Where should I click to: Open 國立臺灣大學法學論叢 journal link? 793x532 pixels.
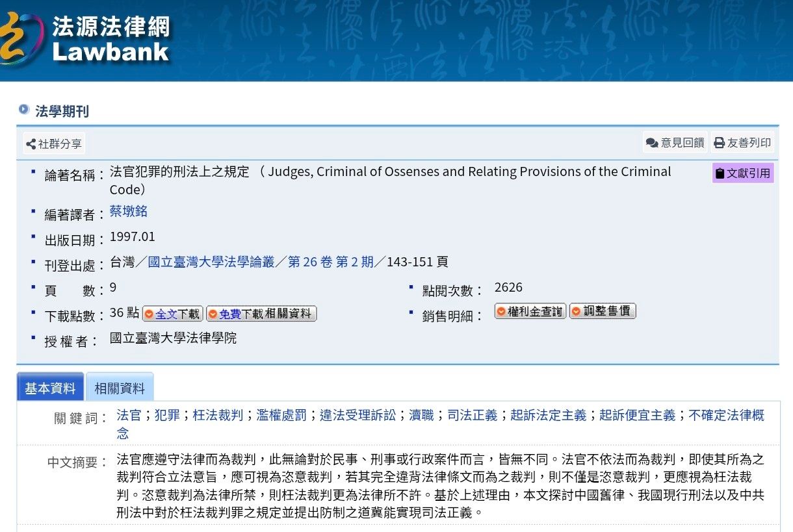click(211, 262)
